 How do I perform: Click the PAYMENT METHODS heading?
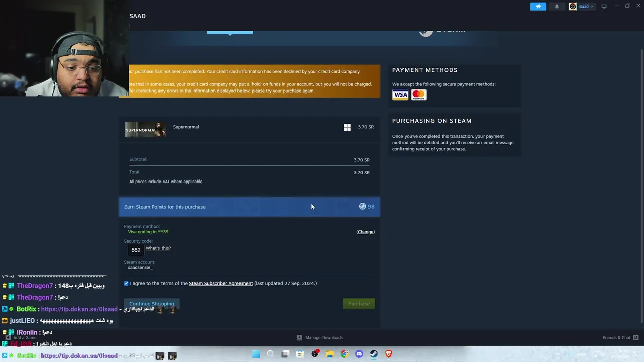(425, 70)
